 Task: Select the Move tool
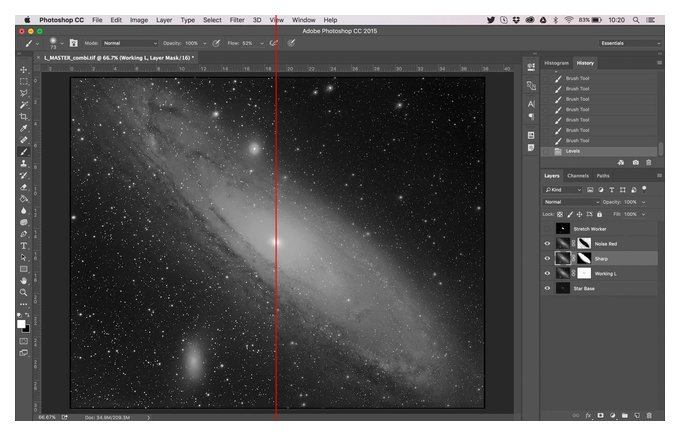point(23,69)
